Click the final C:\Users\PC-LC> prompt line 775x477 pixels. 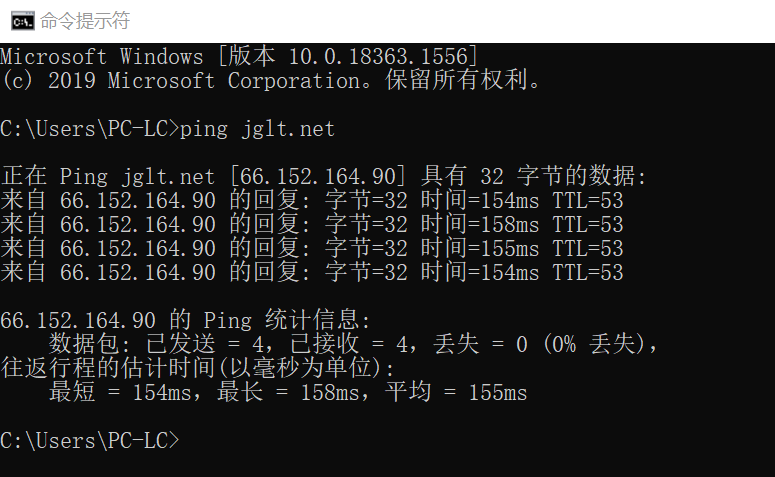coord(90,441)
